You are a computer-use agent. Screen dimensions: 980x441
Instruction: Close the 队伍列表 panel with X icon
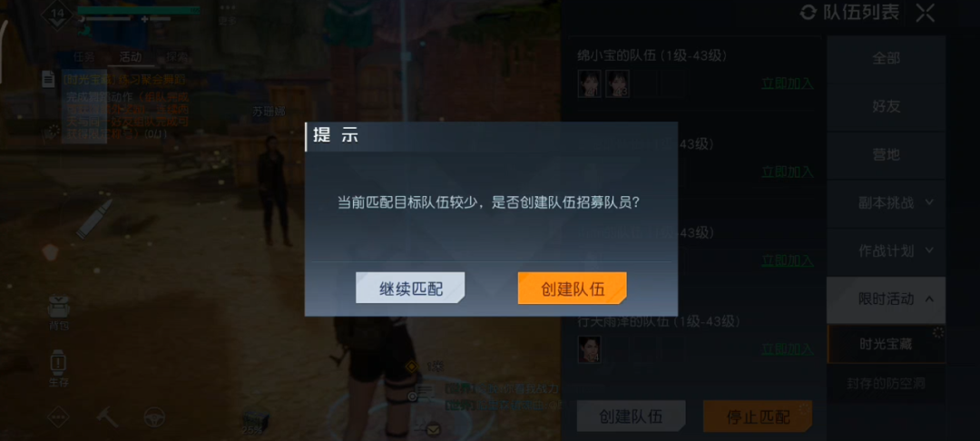point(925,13)
